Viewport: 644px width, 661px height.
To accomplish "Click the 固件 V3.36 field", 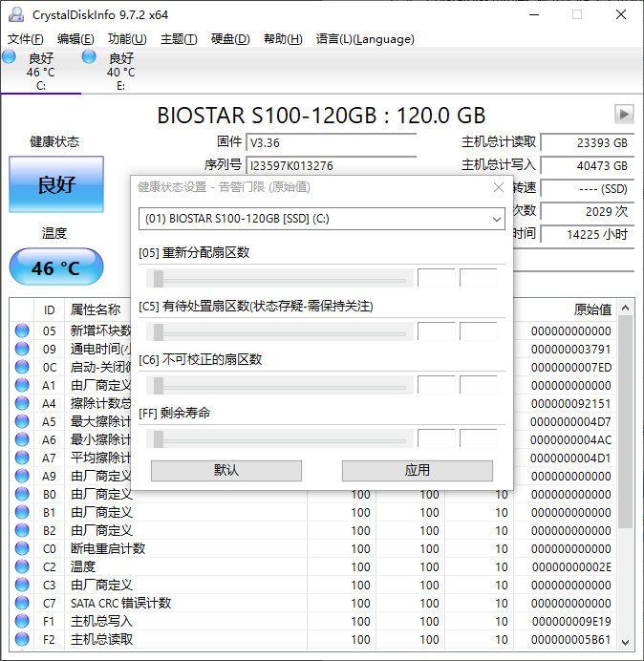I will point(331,142).
